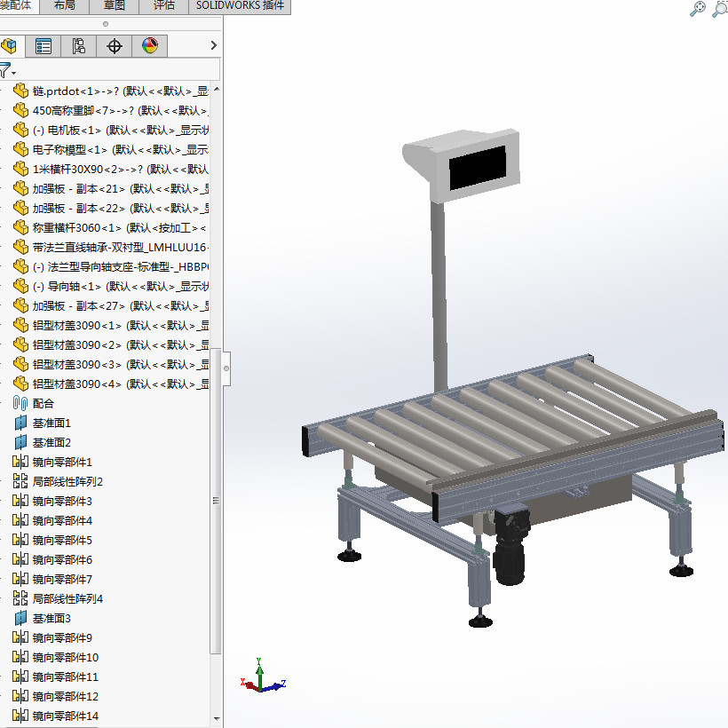
Task: Click the 镜向零部件6 mirror icon
Action: coord(20,559)
